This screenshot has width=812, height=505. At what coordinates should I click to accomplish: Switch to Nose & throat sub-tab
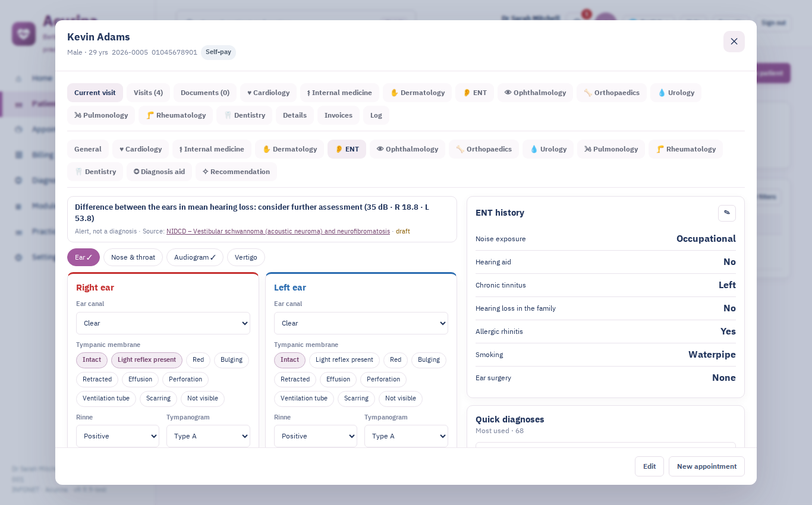(x=133, y=257)
